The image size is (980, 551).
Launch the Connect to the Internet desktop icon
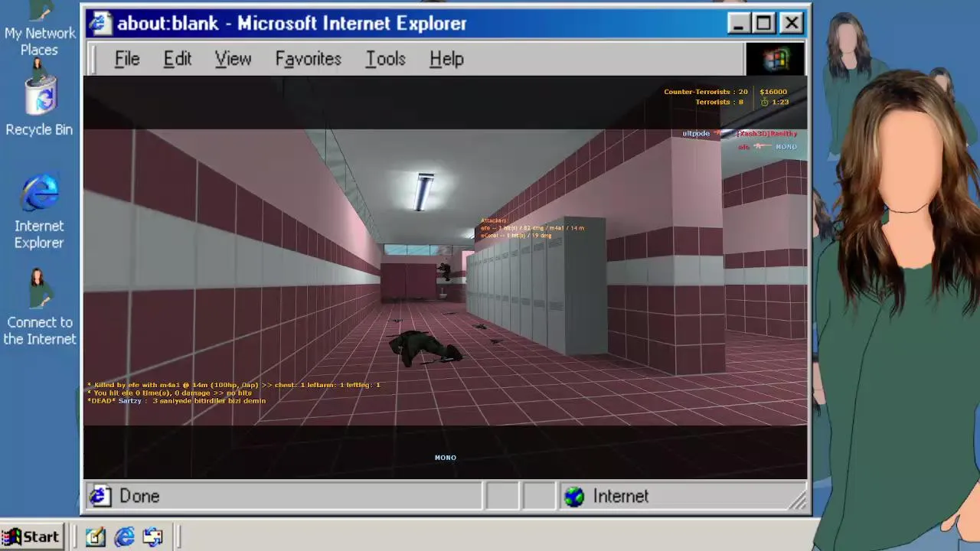click(x=39, y=308)
